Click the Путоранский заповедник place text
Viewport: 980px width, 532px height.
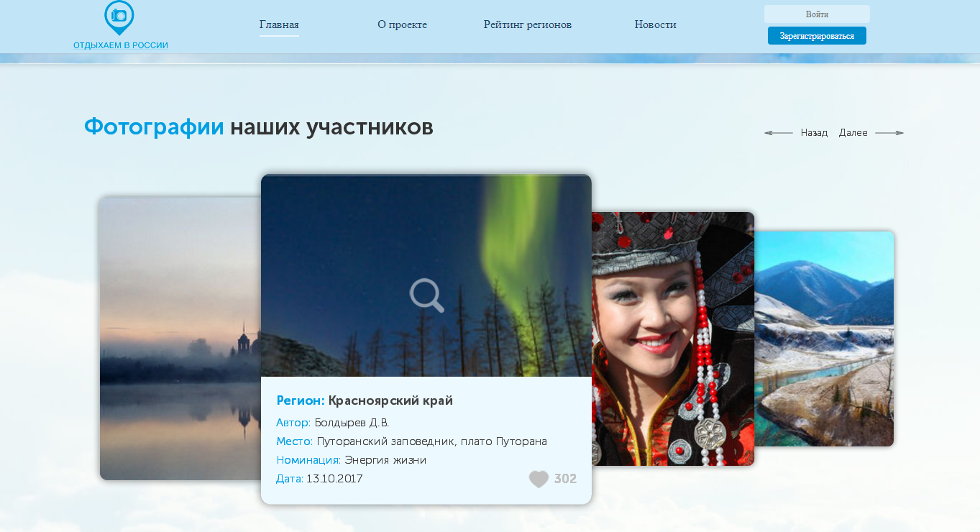pyautogui.click(x=431, y=441)
